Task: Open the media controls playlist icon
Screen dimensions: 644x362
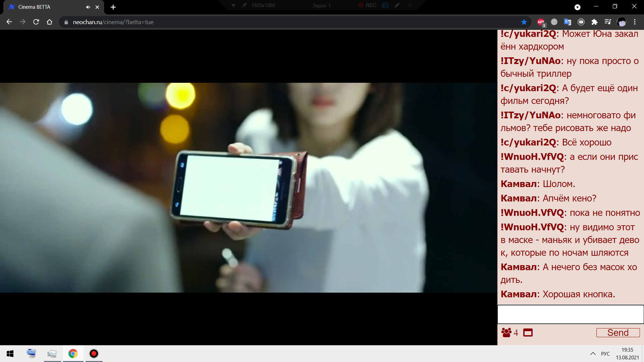Action: pos(608,22)
